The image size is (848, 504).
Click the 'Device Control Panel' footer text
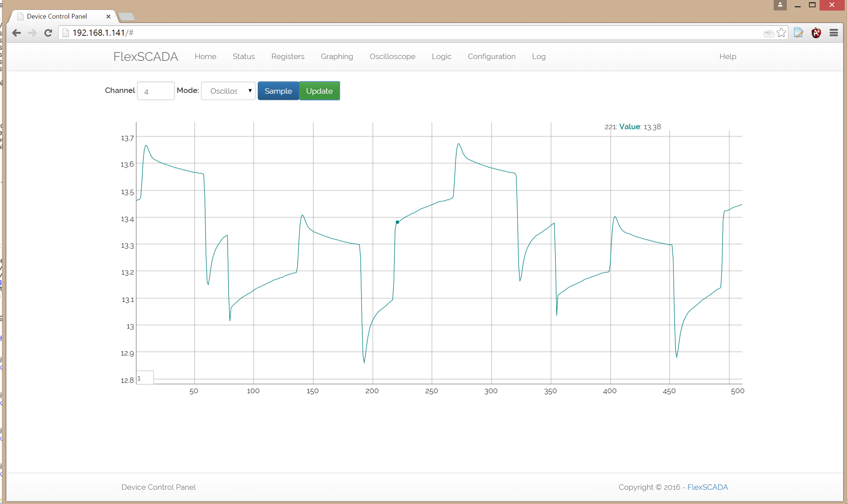click(159, 487)
